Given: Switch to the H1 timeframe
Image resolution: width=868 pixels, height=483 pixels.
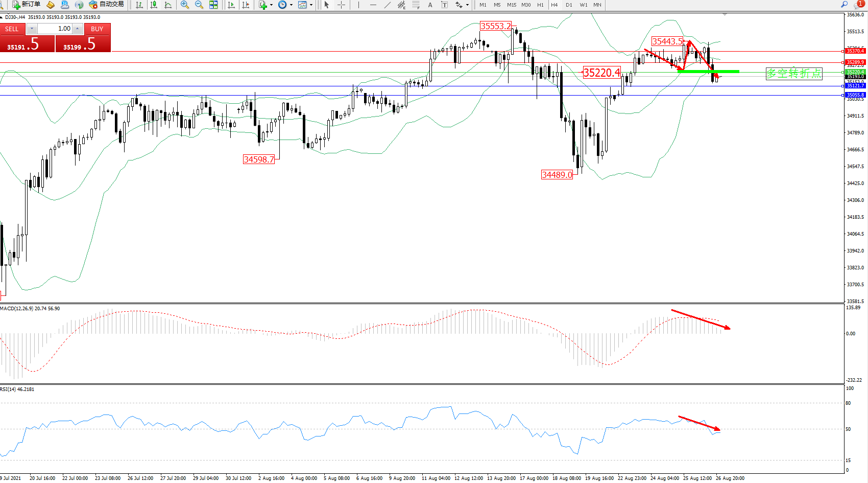Looking at the screenshot, I should coord(540,5).
